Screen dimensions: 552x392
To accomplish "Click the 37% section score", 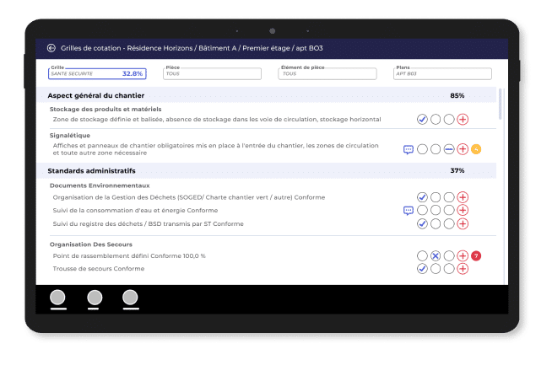I will pyautogui.click(x=457, y=170).
